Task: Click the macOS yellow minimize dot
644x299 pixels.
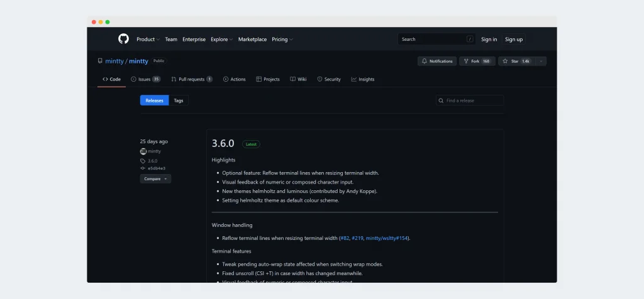Action: tap(101, 22)
